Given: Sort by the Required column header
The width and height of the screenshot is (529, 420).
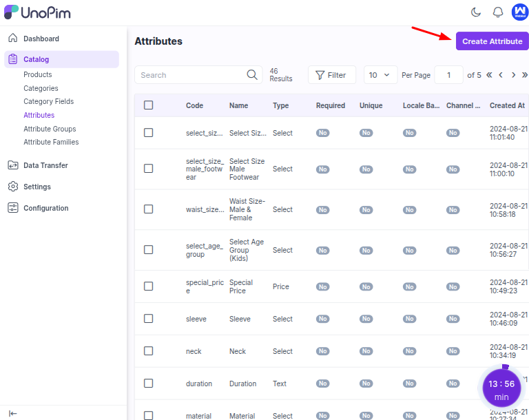Looking at the screenshot, I should tap(331, 105).
